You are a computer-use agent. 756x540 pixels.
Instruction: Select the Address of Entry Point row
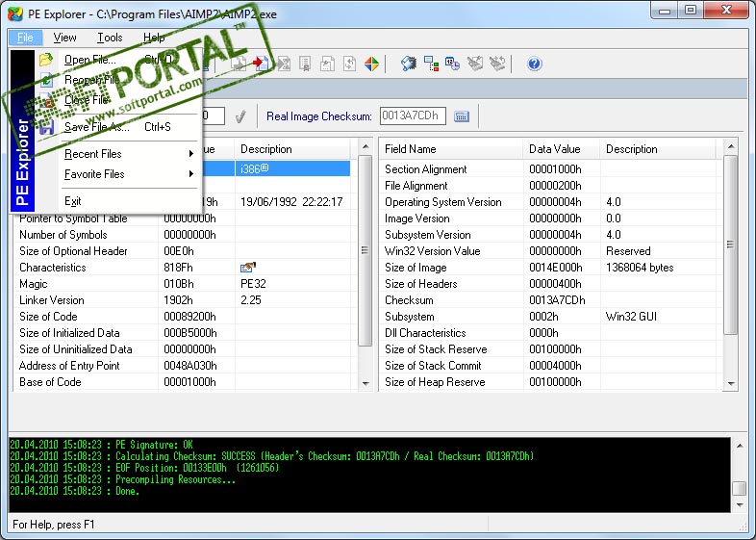click(186, 366)
